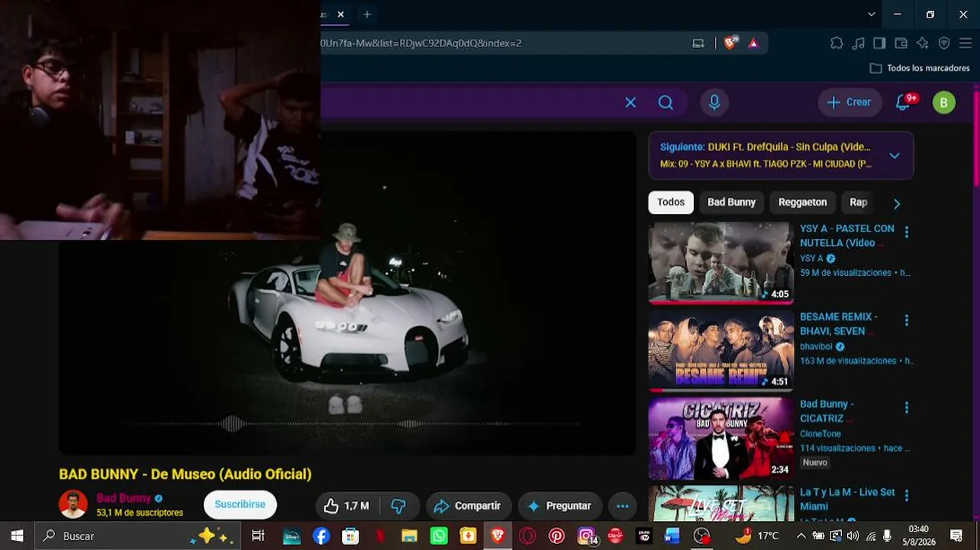
Task: Open the browser extensions puzzle icon
Action: (837, 43)
